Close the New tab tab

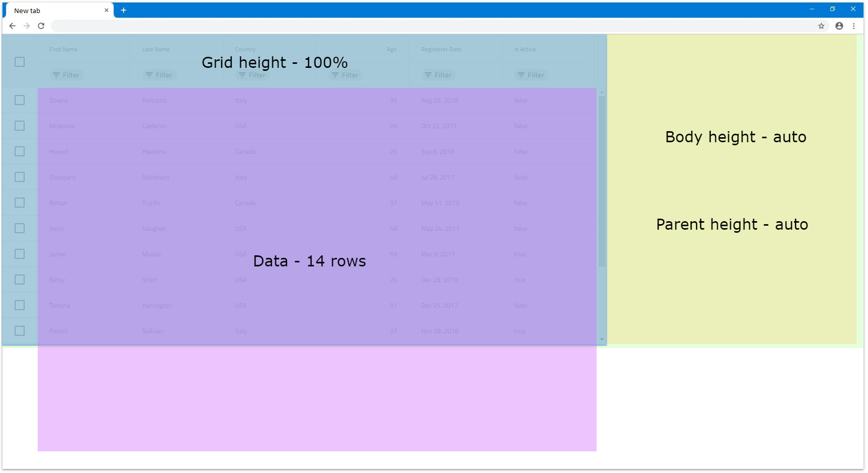point(107,11)
